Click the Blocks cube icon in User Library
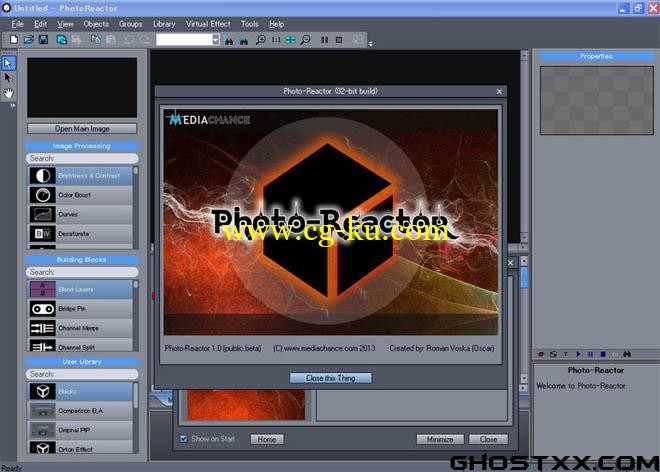 (43, 391)
